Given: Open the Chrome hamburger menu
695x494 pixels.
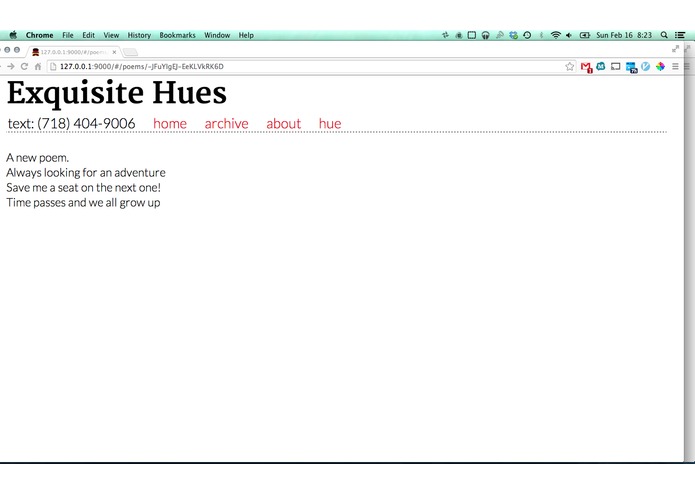Looking at the screenshot, I should (x=675, y=66).
